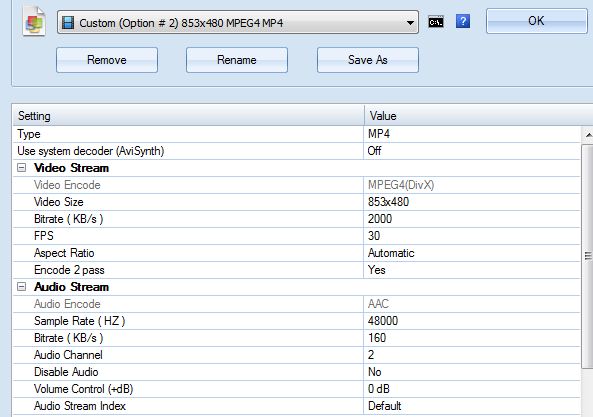Click the Audio Stream Index label
This screenshot has width=593, height=417.
point(80,406)
